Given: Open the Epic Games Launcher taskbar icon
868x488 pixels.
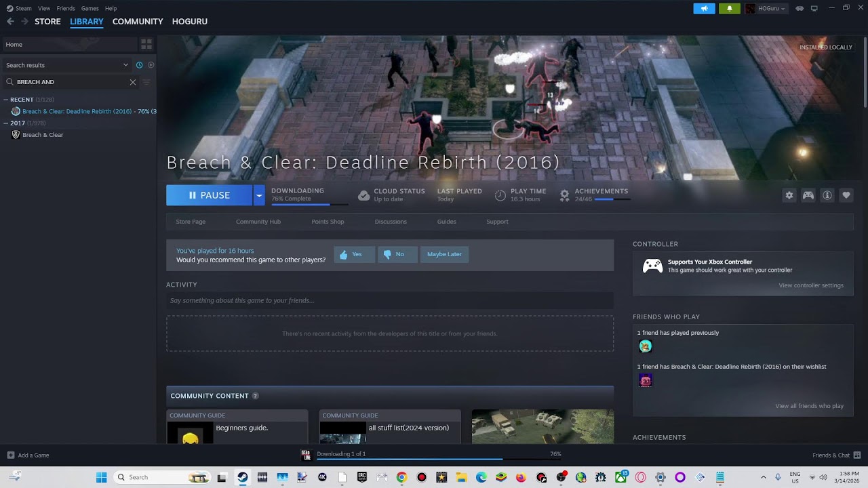Looking at the screenshot, I should click(x=362, y=477).
